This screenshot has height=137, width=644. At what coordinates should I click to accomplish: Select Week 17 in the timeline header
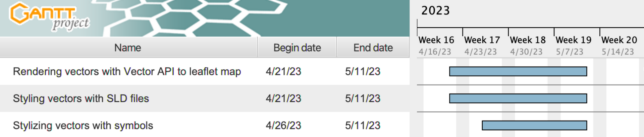point(482,40)
